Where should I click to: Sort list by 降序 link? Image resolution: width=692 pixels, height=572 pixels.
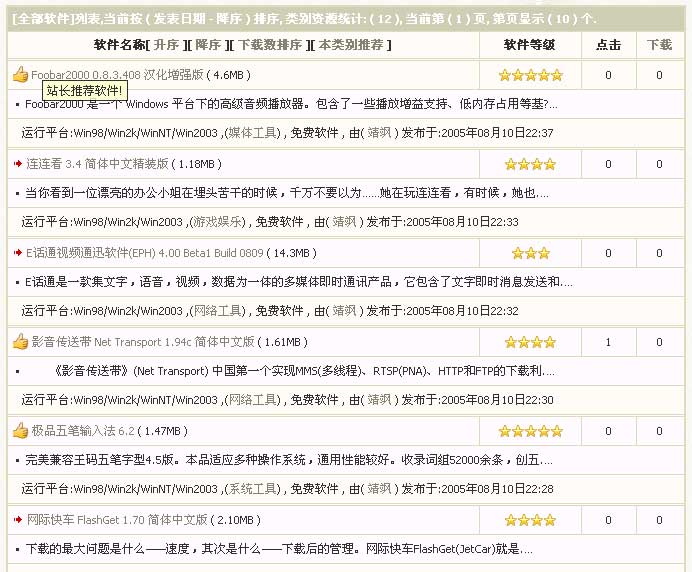click(207, 45)
